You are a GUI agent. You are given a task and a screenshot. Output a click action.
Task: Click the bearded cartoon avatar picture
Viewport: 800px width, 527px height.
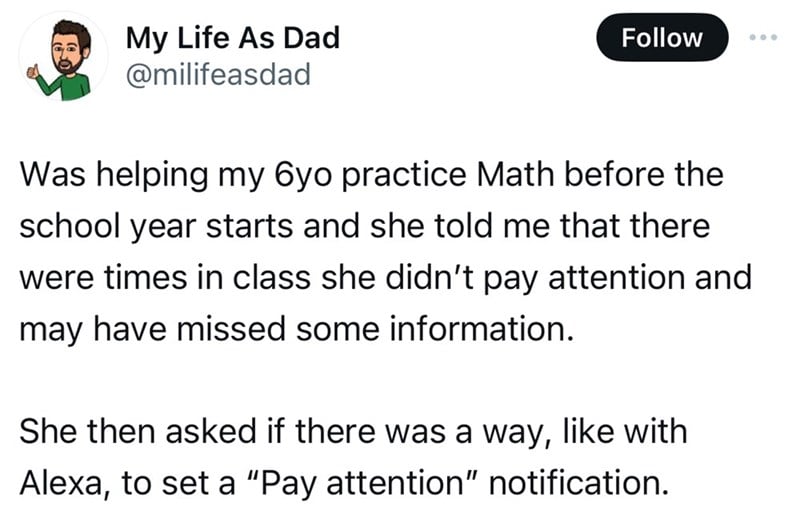63,56
